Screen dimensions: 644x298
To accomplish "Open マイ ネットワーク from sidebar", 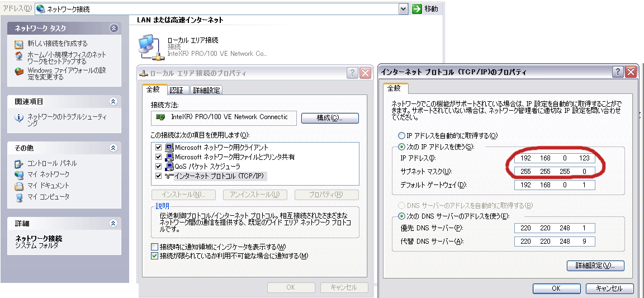I will click(x=19, y=174).
